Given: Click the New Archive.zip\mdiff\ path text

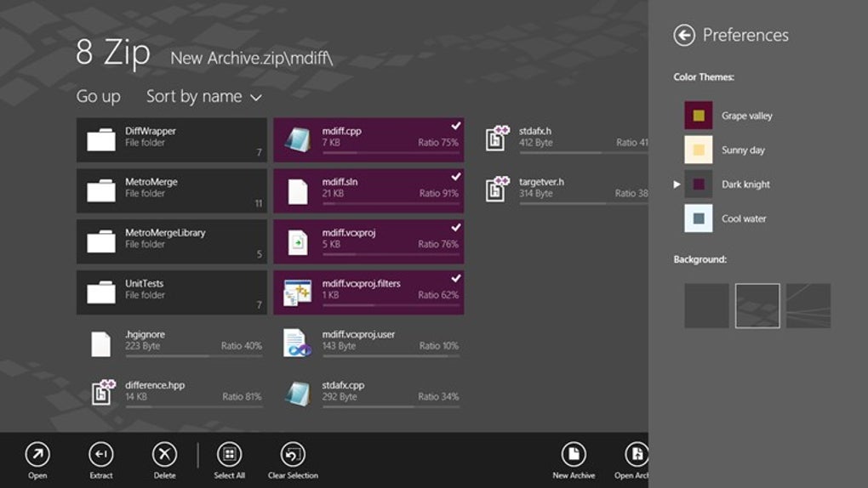Looking at the screenshot, I should (x=252, y=58).
